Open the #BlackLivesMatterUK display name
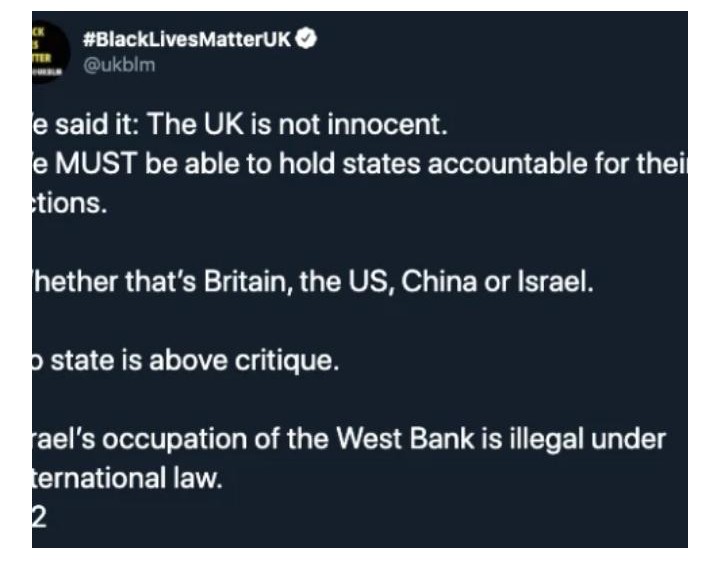Screen dimensions: 720x571 click(x=187, y=39)
